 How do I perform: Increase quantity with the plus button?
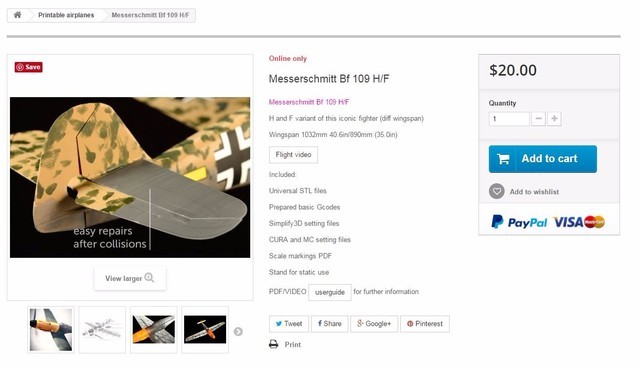pos(554,119)
